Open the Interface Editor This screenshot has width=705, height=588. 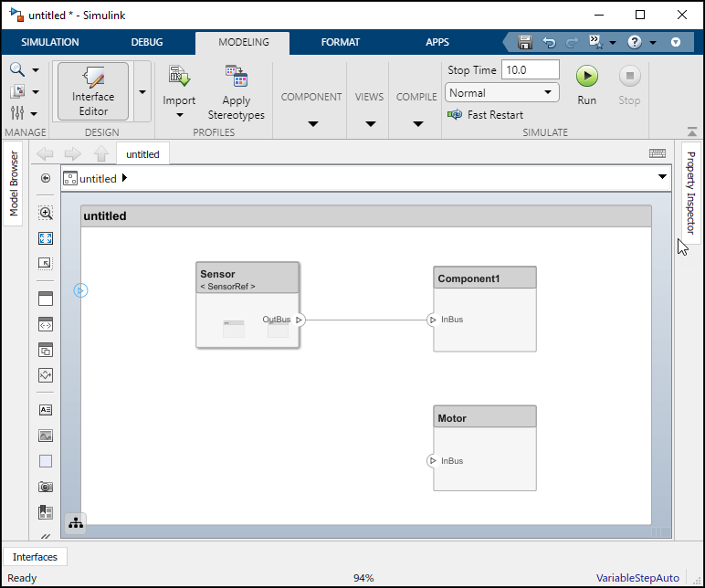click(x=93, y=91)
